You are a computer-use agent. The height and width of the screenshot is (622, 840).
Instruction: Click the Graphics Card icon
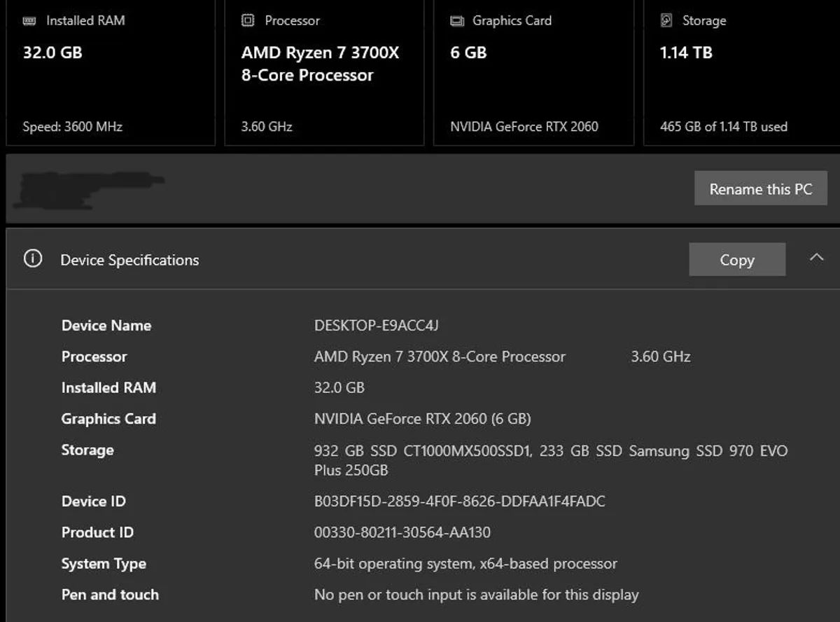[x=457, y=20]
